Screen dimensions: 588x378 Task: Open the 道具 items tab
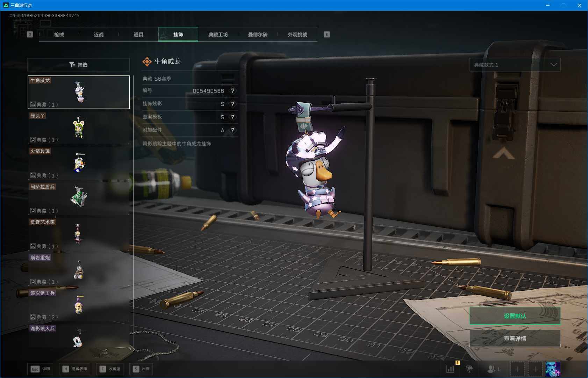click(x=138, y=35)
